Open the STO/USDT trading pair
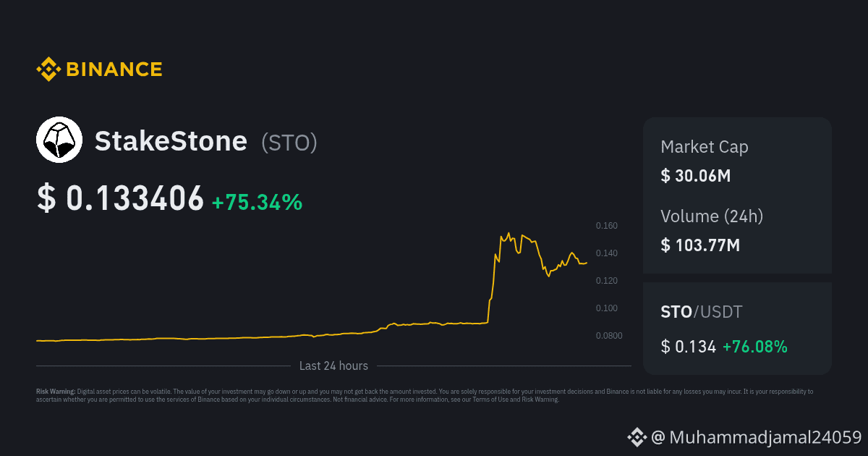The width and height of the screenshot is (868, 456). click(x=701, y=313)
